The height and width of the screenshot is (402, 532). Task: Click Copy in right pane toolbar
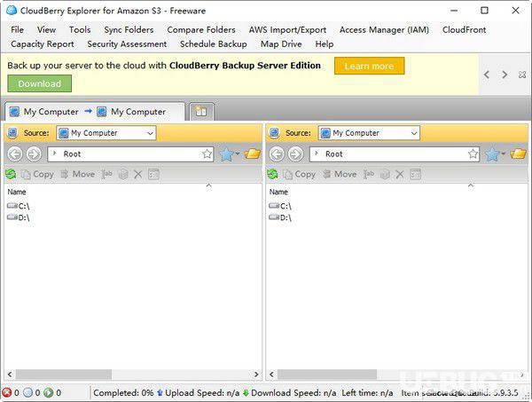pyautogui.click(x=300, y=174)
